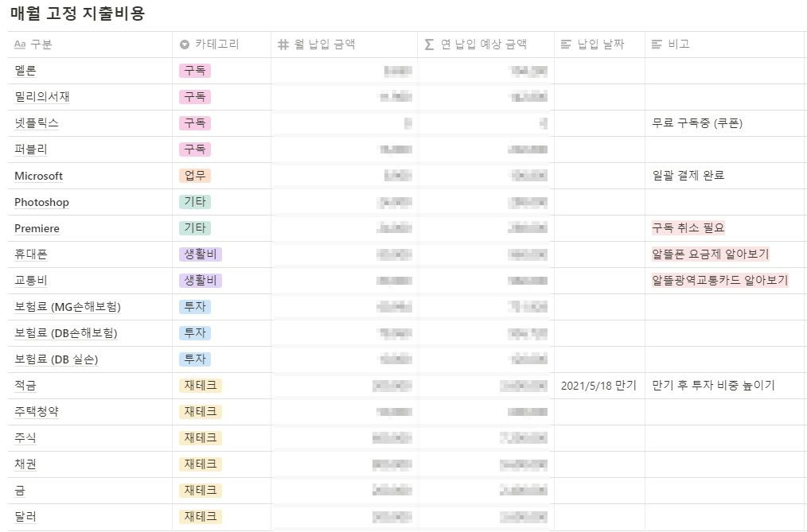
Task: Open the 보험료 (DB손해보험) row
Action: [x=66, y=333]
